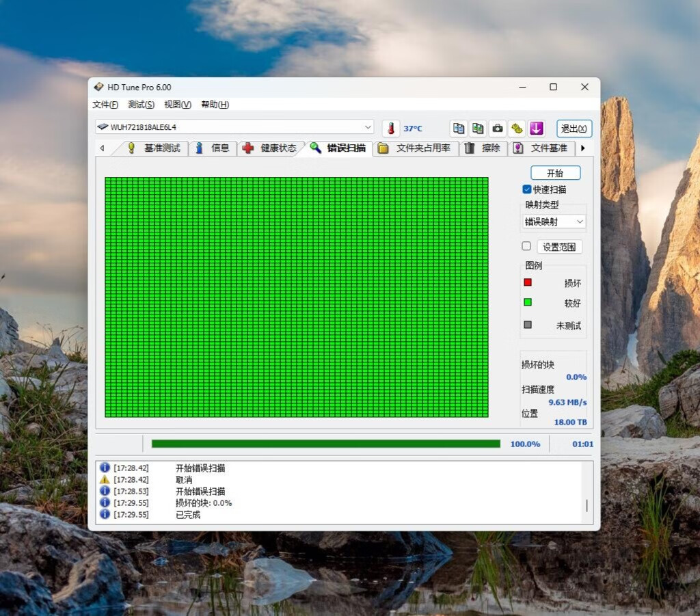Click the 01:01 elapsed time value

pyautogui.click(x=582, y=444)
